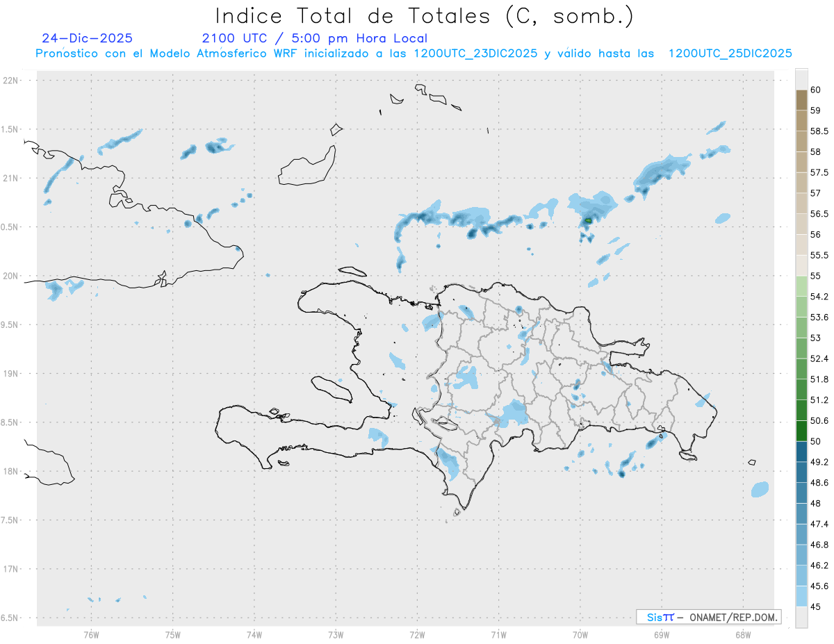Click the colorbar label '55.5'
This screenshot has width=834, height=644.
[x=819, y=255]
